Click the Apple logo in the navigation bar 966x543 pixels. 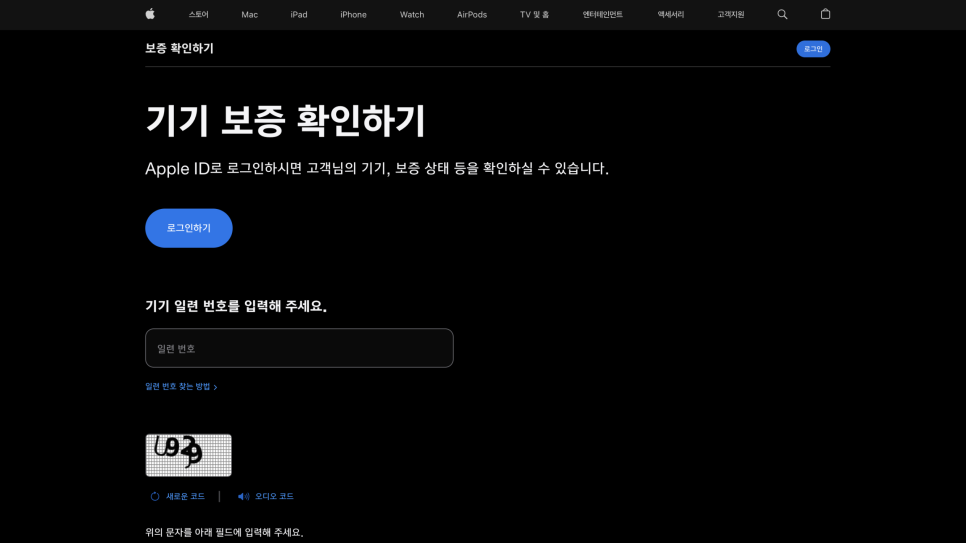coord(150,14)
